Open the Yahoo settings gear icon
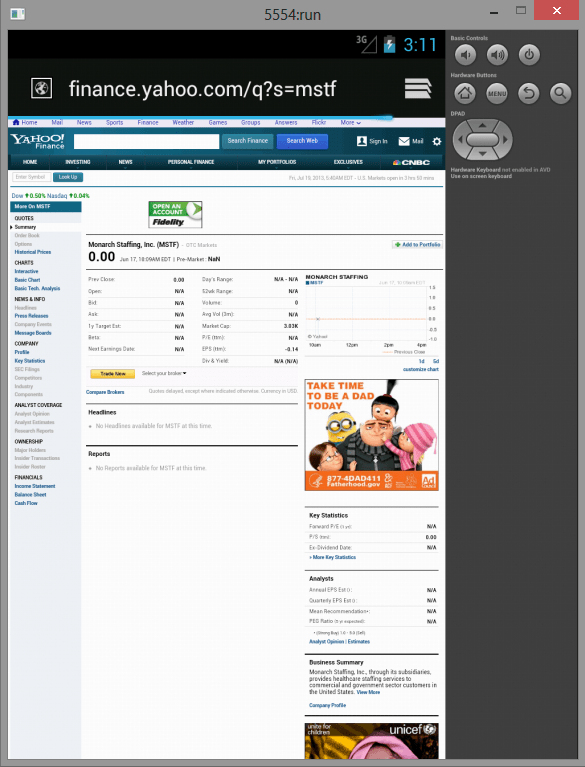The height and width of the screenshot is (767, 585). point(437,141)
